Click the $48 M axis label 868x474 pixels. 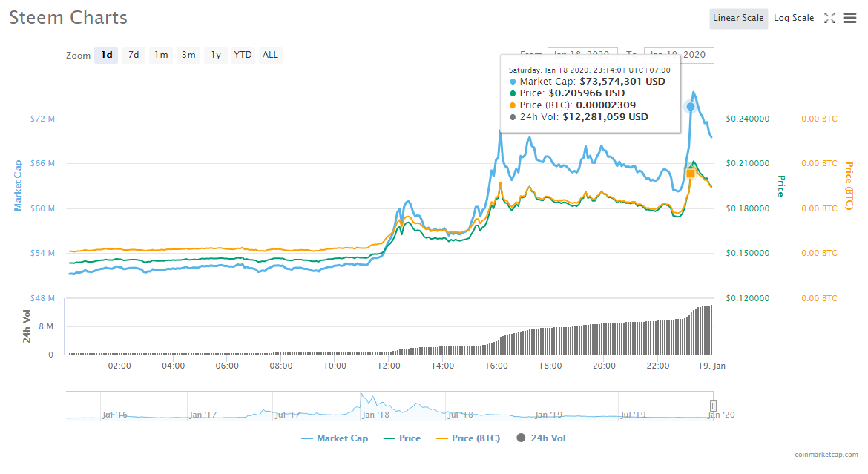tap(42, 298)
